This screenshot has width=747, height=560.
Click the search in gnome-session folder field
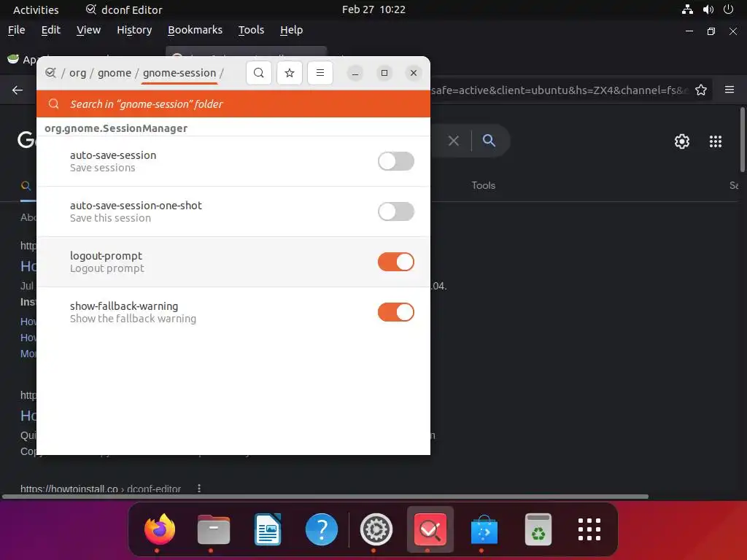[x=233, y=104]
